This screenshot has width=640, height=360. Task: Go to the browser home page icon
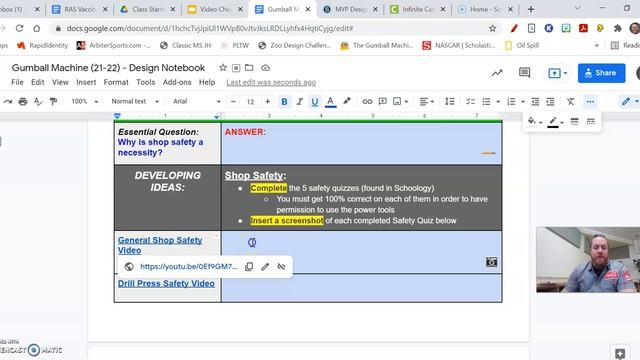tap(37, 28)
